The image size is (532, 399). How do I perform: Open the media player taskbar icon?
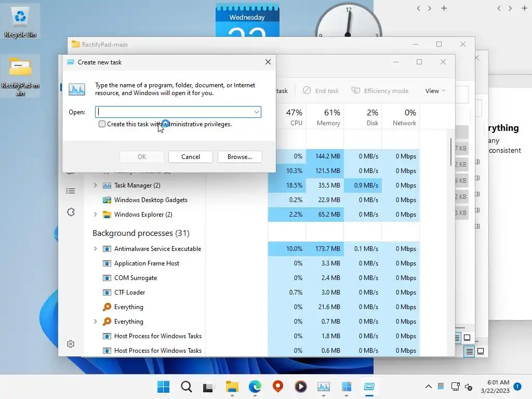click(x=301, y=387)
